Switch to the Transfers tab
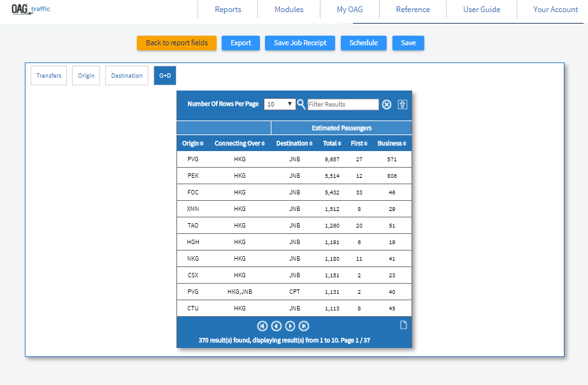This screenshot has width=588, height=385. (49, 75)
